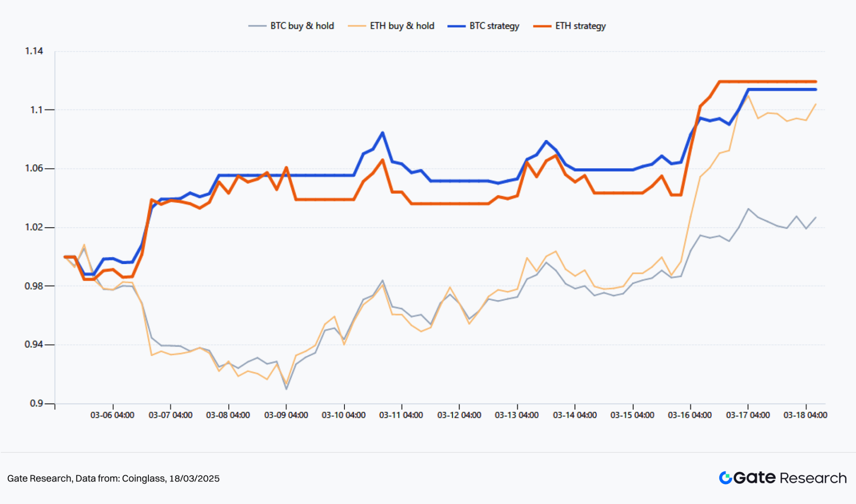856x504 pixels.
Task: Click the BTC buy & hold legend line marker
Action: click(x=257, y=26)
